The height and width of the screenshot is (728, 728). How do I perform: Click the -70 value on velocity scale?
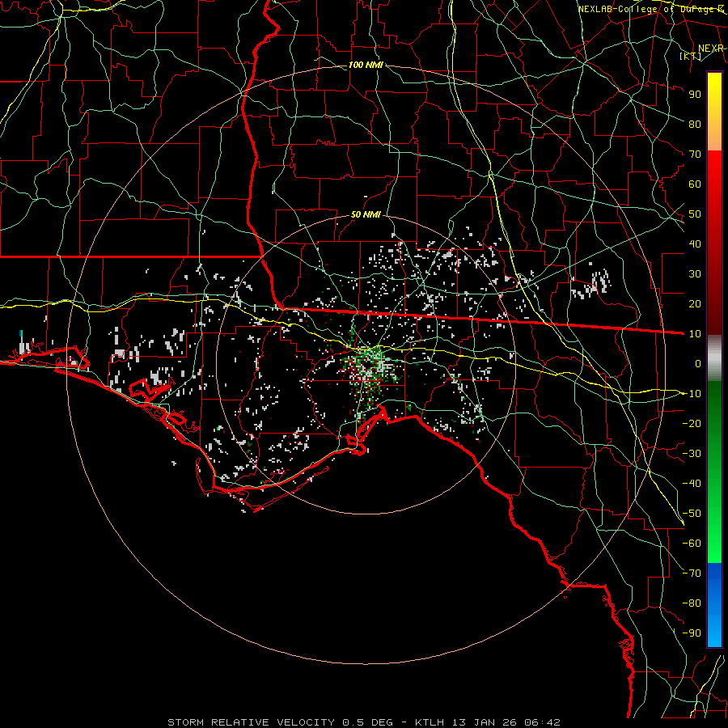pyautogui.click(x=692, y=574)
